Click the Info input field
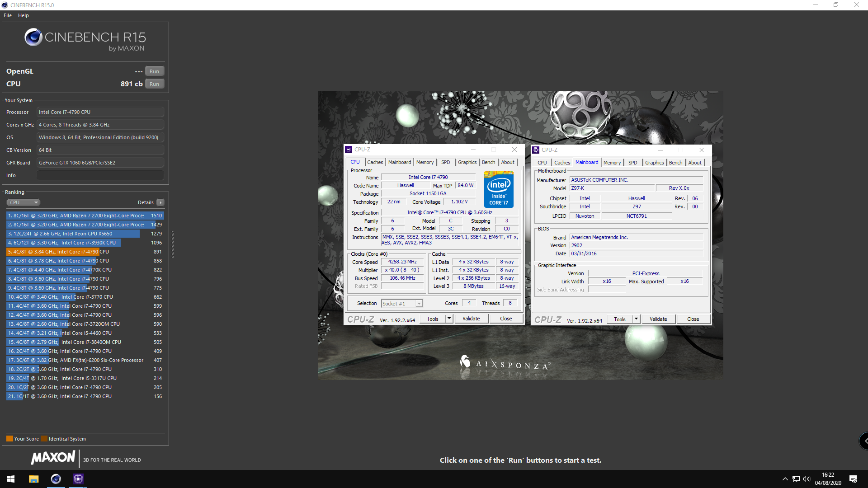 (x=100, y=175)
